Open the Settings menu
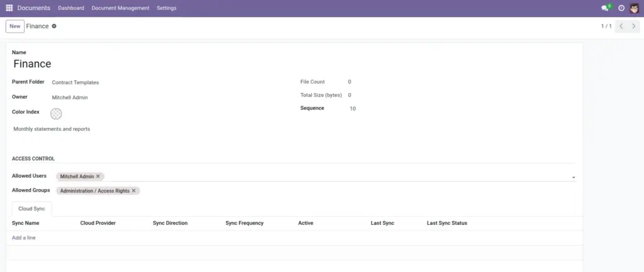The image size is (644, 272). tap(166, 8)
